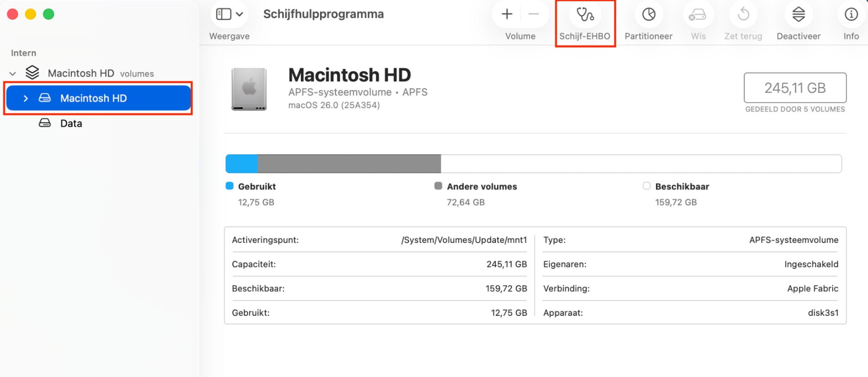Click the Schijf-EHBO toolbar label

[584, 36]
